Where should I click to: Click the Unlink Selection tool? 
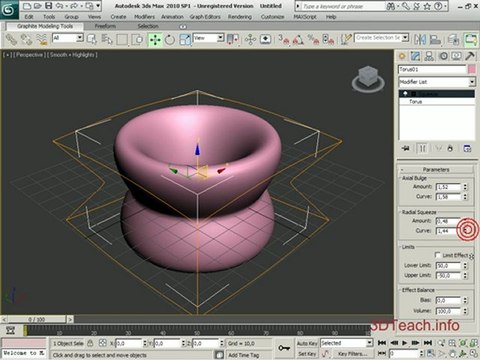click(x=27, y=40)
